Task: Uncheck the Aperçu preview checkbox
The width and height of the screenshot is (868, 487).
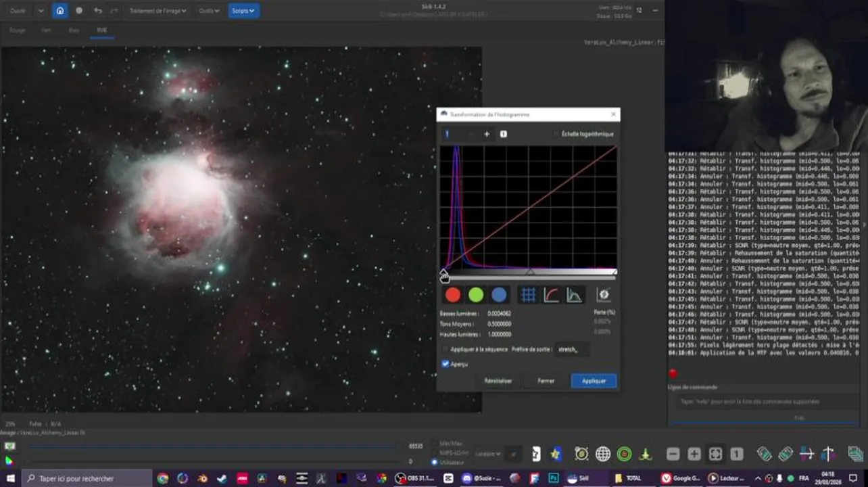Action: [x=445, y=364]
